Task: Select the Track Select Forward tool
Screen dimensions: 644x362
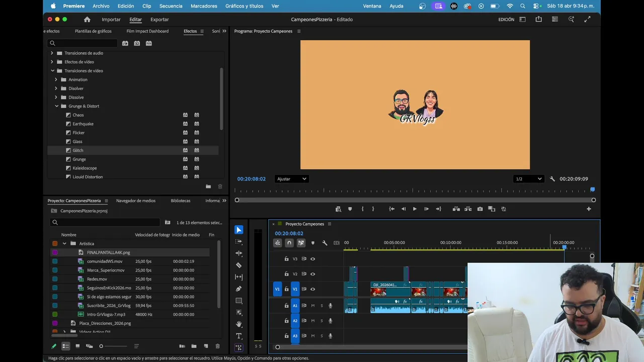Action: [x=239, y=241]
